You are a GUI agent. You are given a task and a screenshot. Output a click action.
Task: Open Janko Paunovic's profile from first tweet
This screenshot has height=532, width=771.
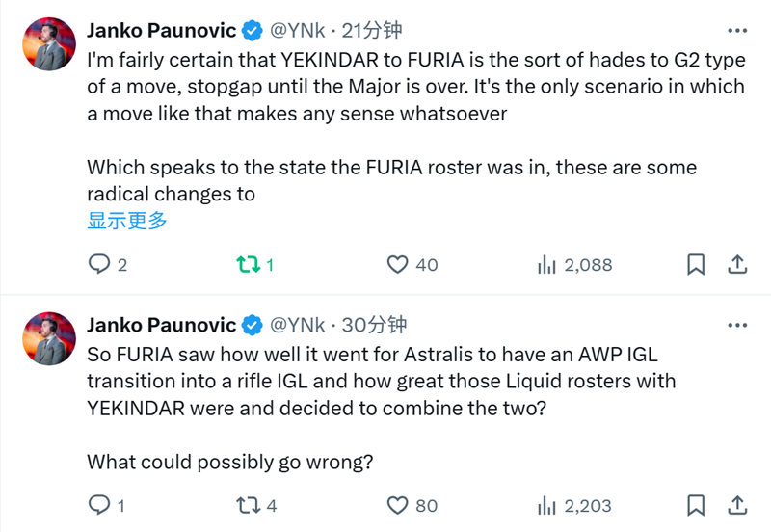pyautogui.click(x=161, y=31)
